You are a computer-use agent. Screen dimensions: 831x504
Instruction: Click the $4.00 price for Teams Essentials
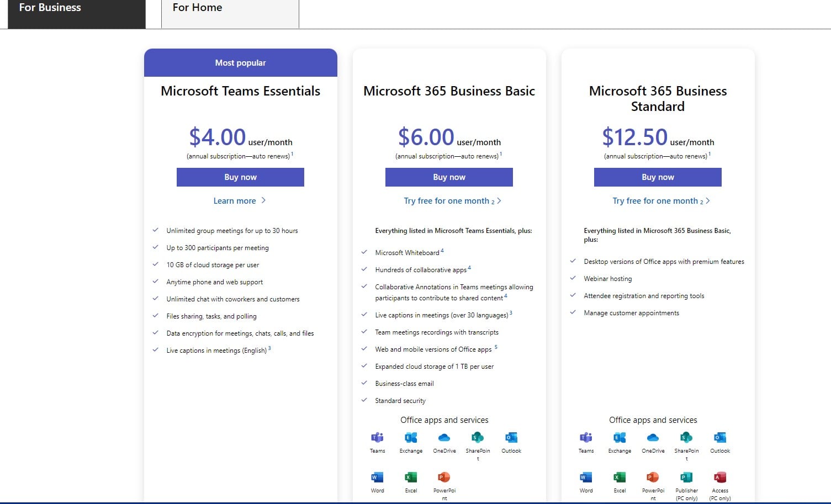point(217,137)
